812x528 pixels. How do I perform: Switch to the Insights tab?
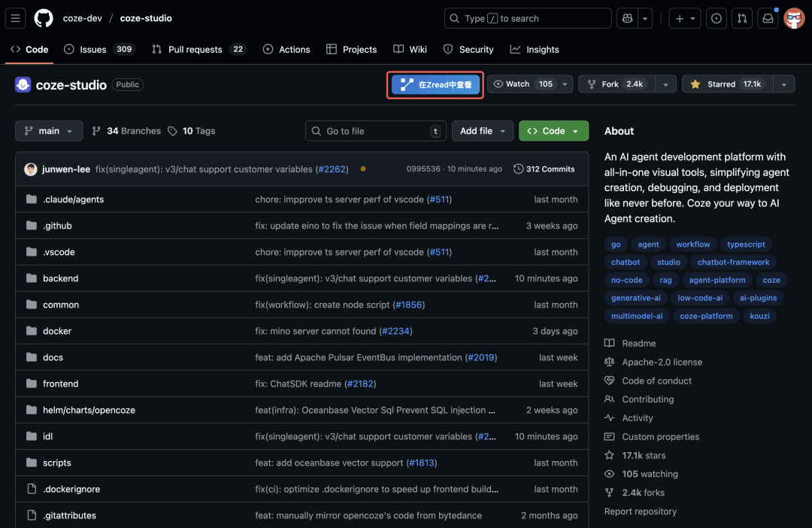tap(535, 49)
